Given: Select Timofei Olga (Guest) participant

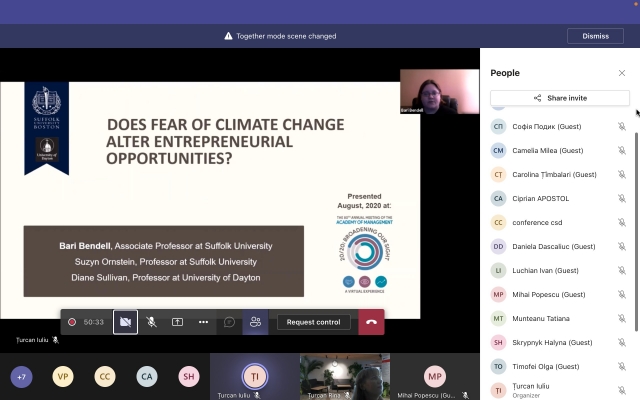Looking at the screenshot, I should click(x=560, y=367).
